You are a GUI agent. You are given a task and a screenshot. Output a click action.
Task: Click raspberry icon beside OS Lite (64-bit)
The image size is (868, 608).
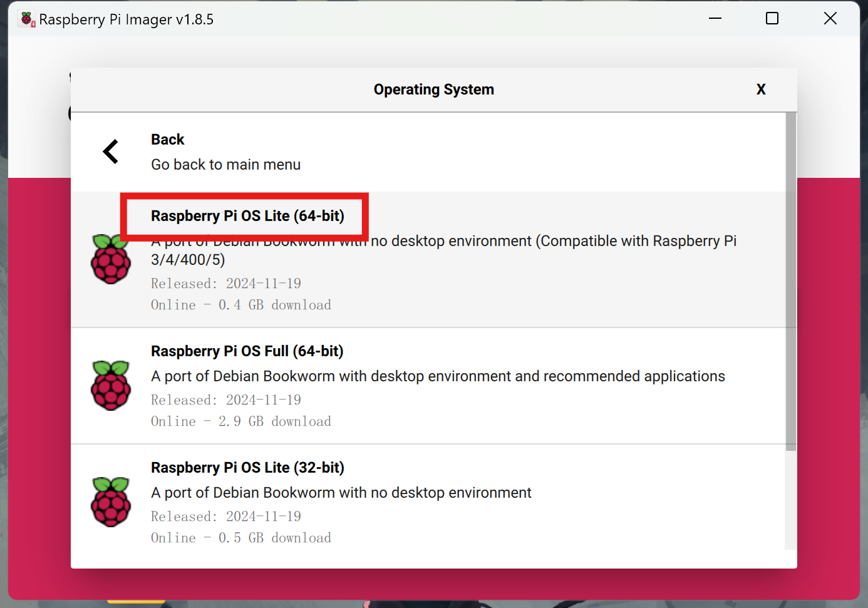[111, 259]
